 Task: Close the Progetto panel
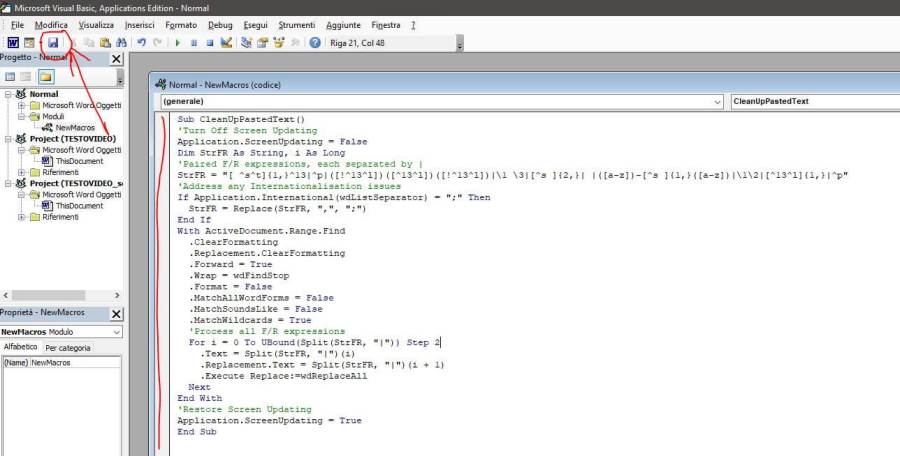pos(116,59)
